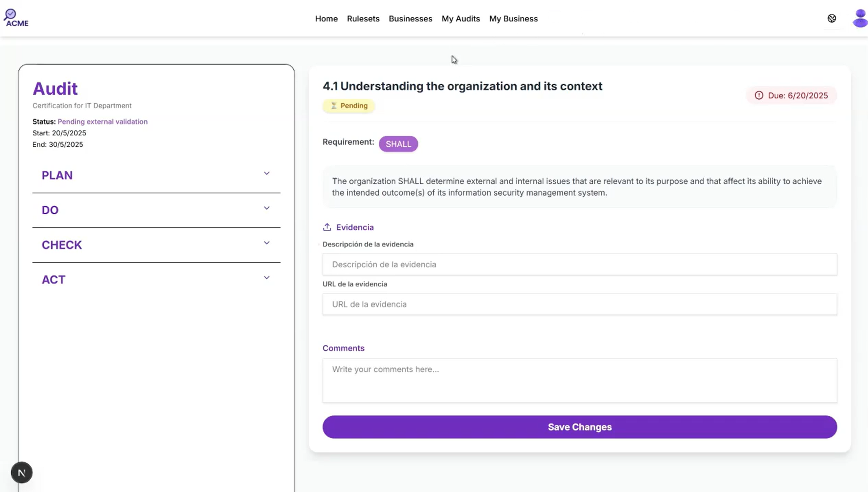Click the globe icon in header
Viewport: 868px width, 492px height.
[x=831, y=18]
